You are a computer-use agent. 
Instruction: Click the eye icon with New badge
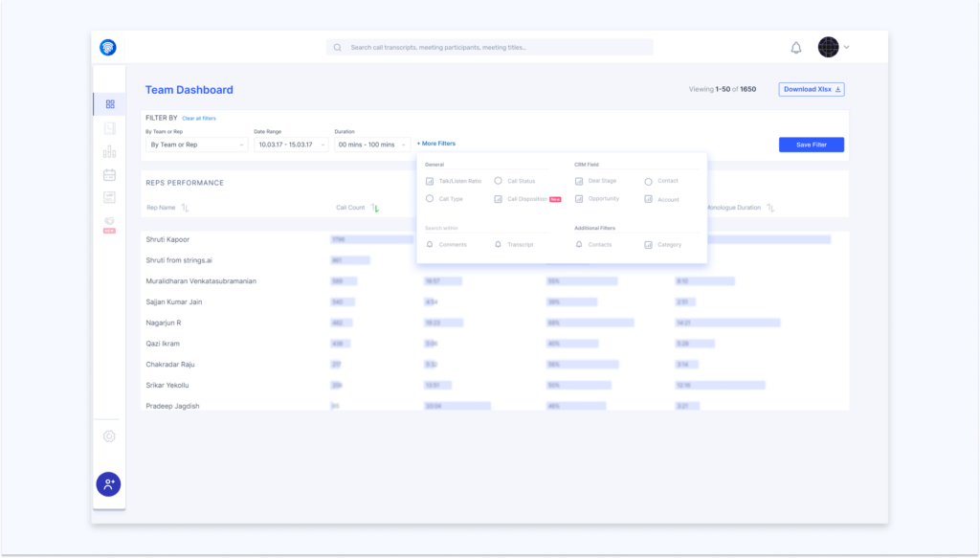click(109, 223)
